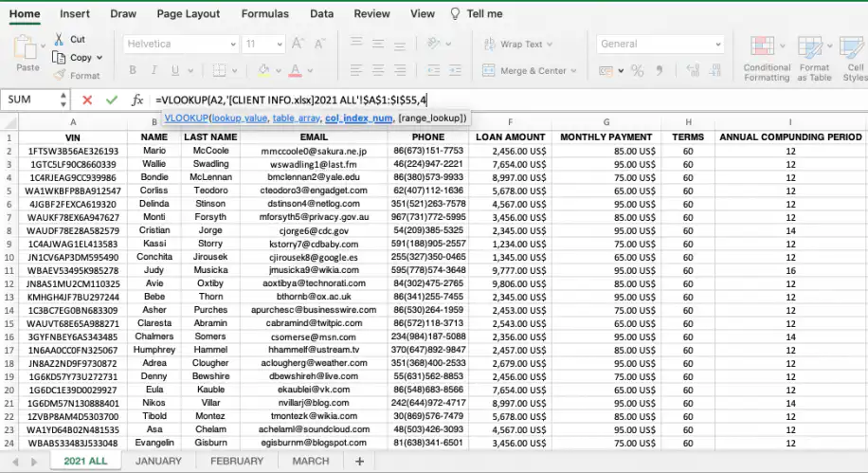Cut selection with the scissors icon
The width and height of the screenshot is (868, 473).
60,39
